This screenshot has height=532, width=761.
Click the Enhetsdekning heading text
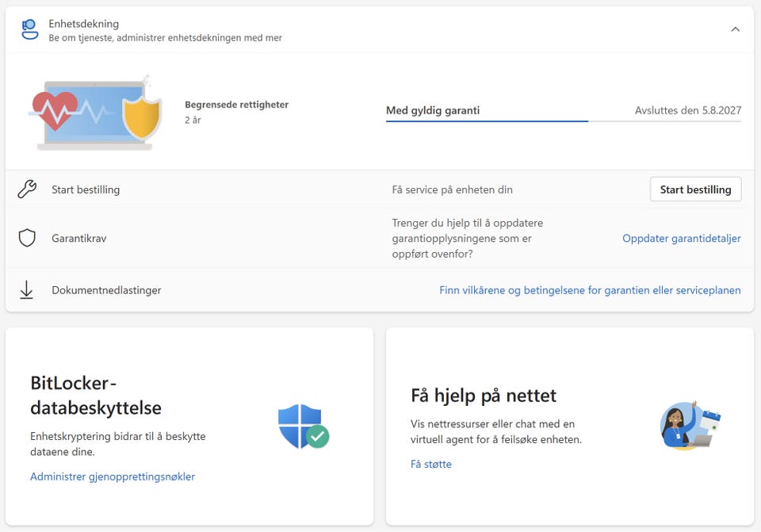pyautogui.click(x=83, y=24)
